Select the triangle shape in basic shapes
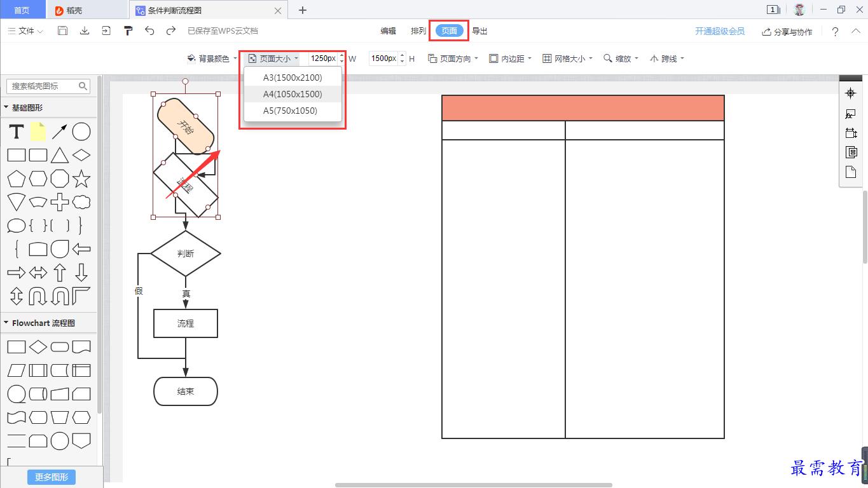The width and height of the screenshot is (868, 488). [x=60, y=155]
